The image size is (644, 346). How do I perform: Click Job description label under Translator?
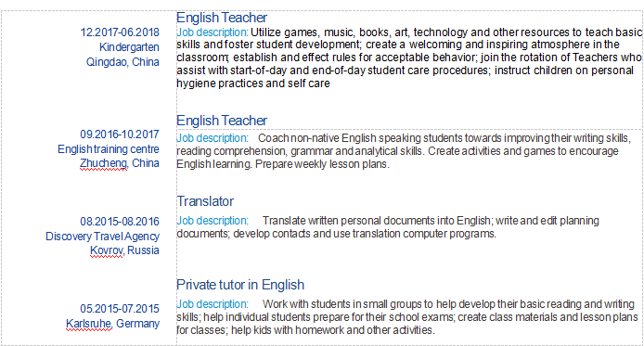tap(213, 221)
